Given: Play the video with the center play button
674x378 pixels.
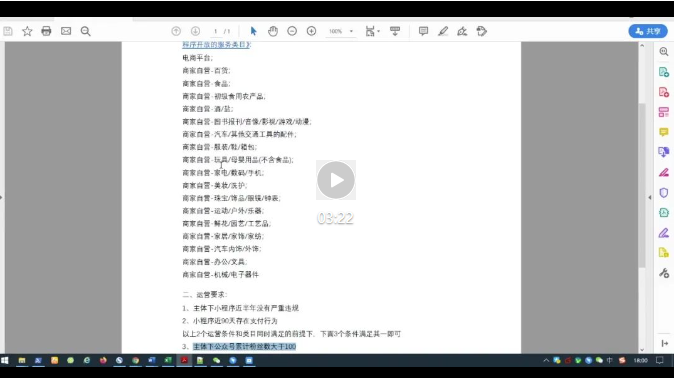Looking at the screenshot, I should pos(336,180).
